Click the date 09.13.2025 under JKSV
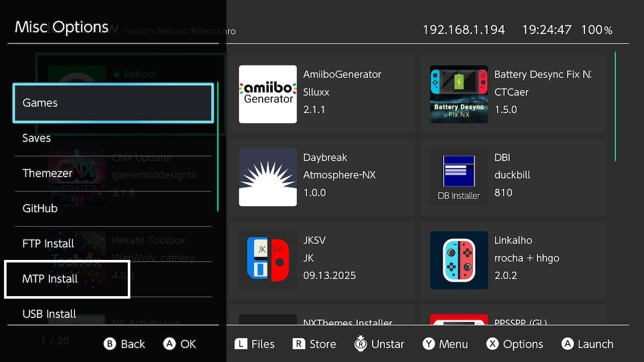644x362 pixels. [x=330, y=276]
